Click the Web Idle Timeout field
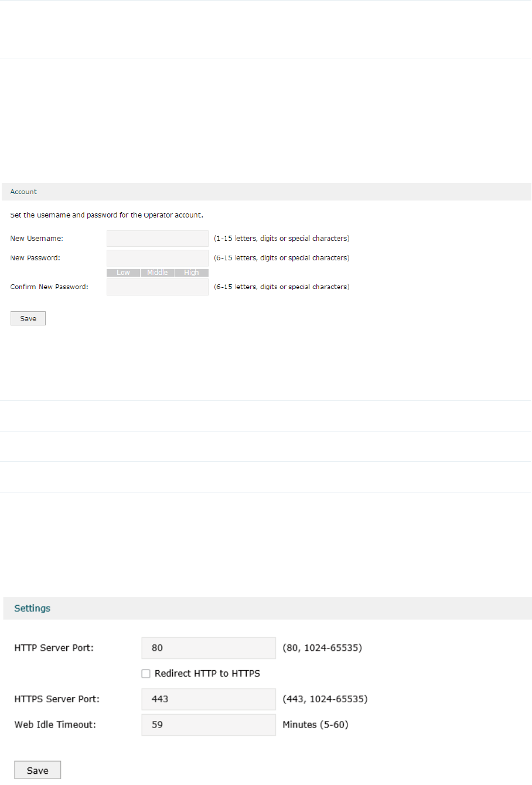 click(209, 725)
